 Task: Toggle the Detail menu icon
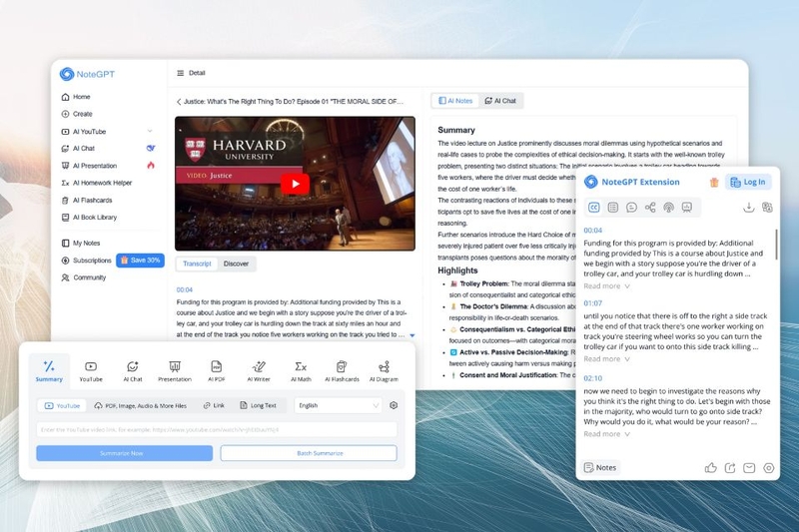[x=181, y=73]
